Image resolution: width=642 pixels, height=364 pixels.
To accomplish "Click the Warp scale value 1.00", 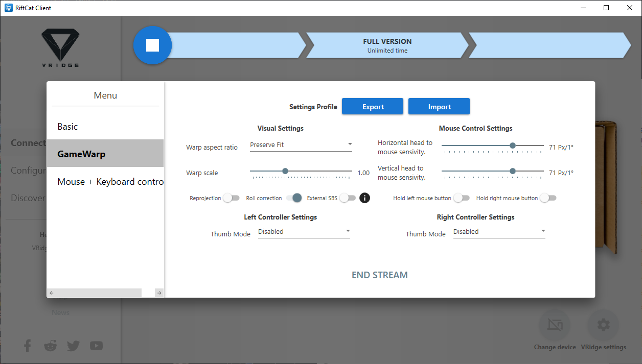I will [363, 173].
